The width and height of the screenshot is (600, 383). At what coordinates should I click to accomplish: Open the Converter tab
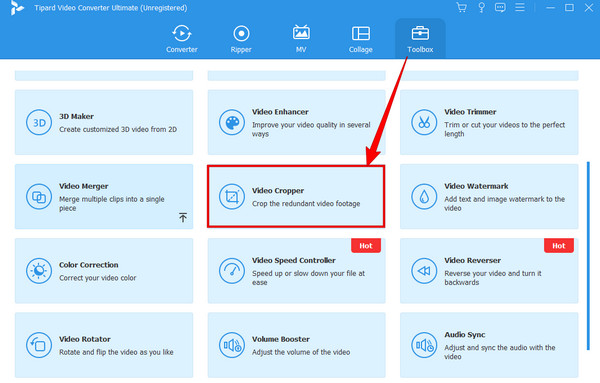182,39
